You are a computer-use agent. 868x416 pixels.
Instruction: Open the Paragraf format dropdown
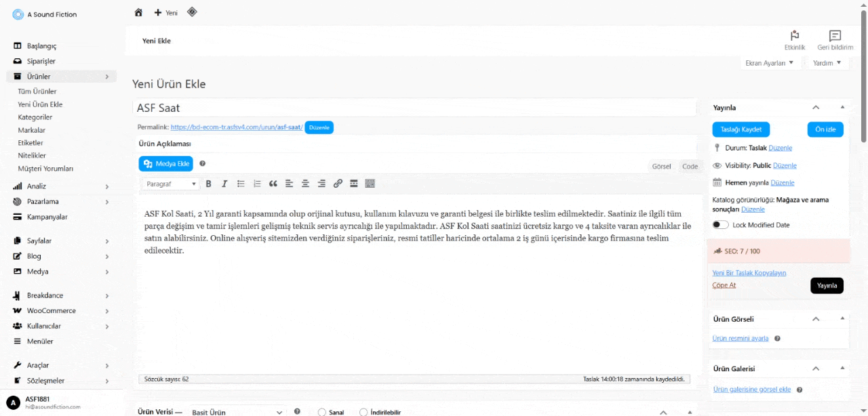(x=171, y=184)
